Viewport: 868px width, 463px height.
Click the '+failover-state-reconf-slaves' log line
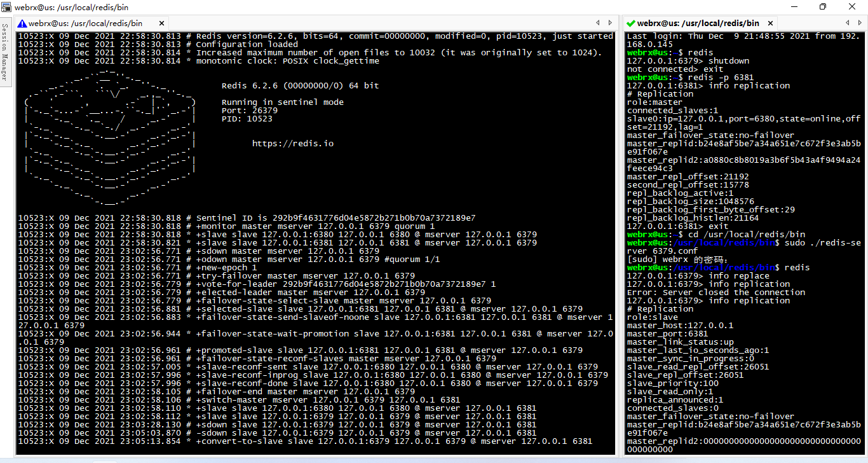pos(257,359)
